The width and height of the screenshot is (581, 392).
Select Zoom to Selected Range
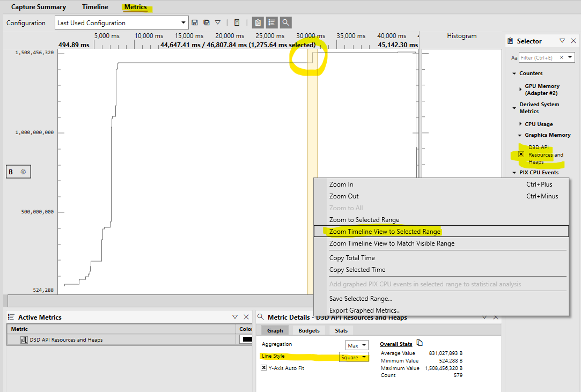point(441,220)
